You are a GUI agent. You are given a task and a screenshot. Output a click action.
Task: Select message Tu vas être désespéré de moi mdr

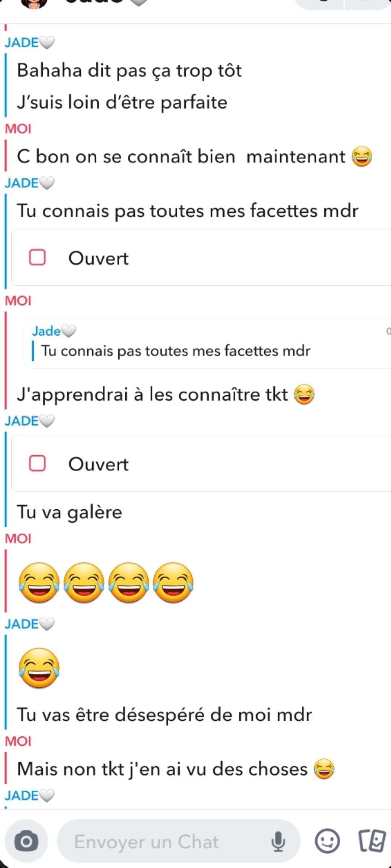pyautogui.click(x=164, y=715)
